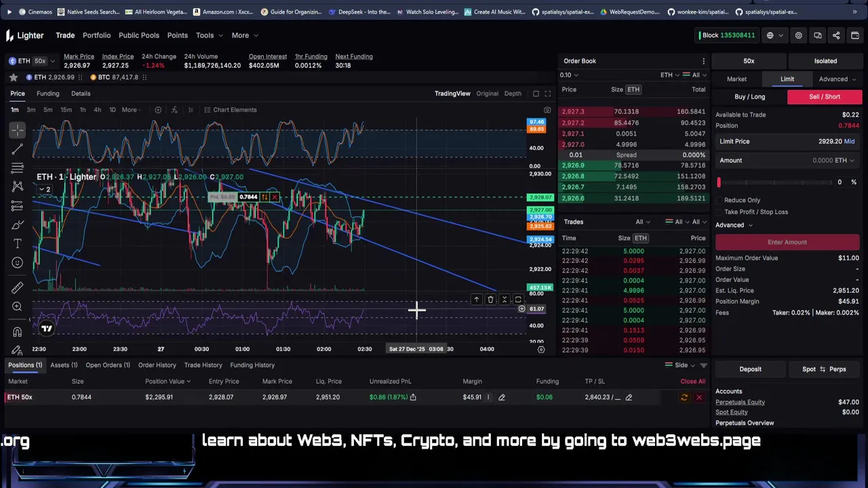Select the crosshair cursor tool
This screenshot has width=868, height=488.
18,129
